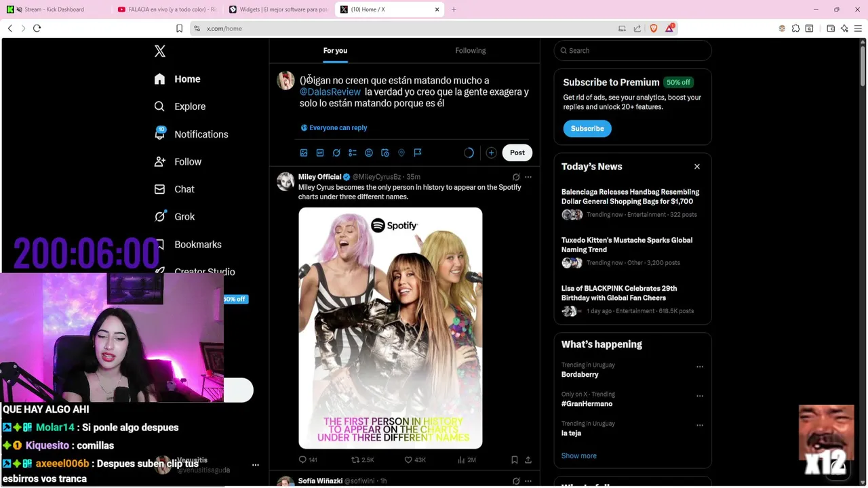
Task: Switch to the FALACIA en vivo browser tab
Action: click(x=167, y=9)
